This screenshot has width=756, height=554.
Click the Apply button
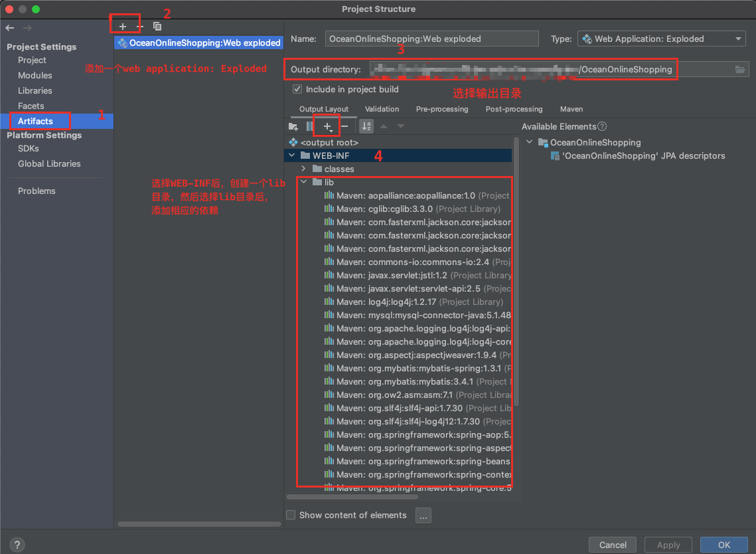pos(668,545)
